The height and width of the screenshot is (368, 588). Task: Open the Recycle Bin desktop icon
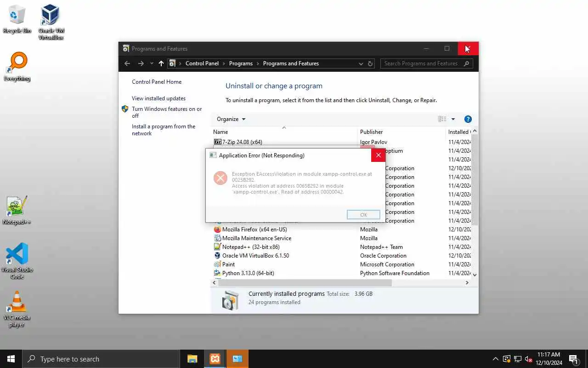[x=17, y=19]
